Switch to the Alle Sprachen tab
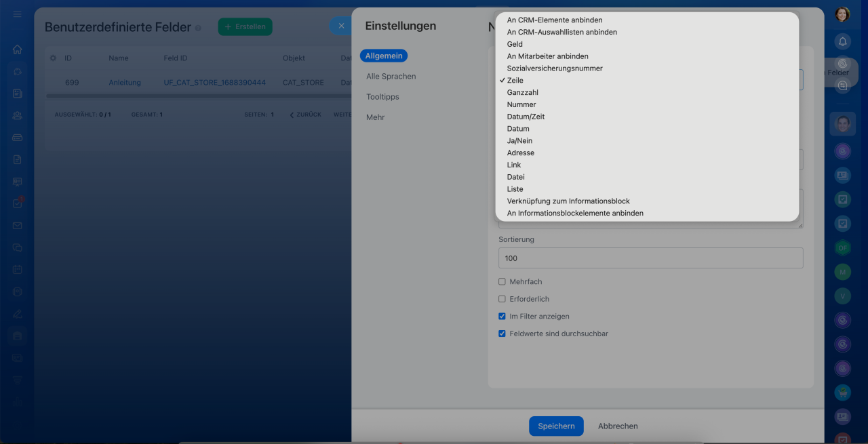The width and height of the screenshot is (868, 444). pos(391,77)
